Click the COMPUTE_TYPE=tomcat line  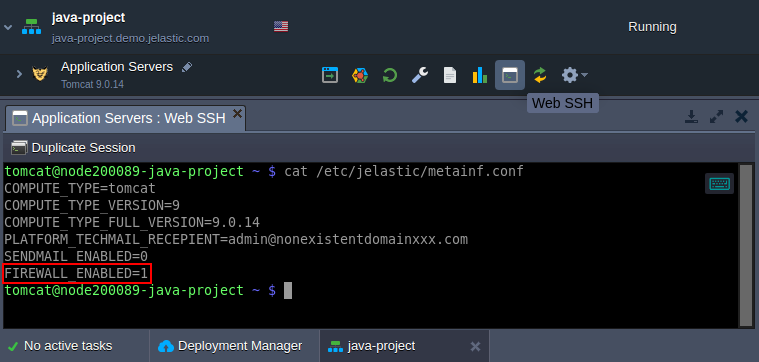point(80,188)
